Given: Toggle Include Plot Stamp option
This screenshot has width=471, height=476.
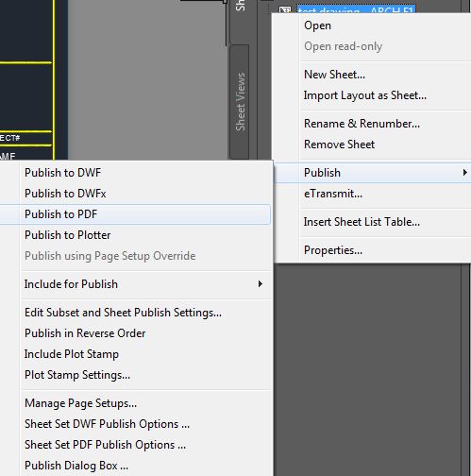Looking at the screenshot, I should pos(135,354).
